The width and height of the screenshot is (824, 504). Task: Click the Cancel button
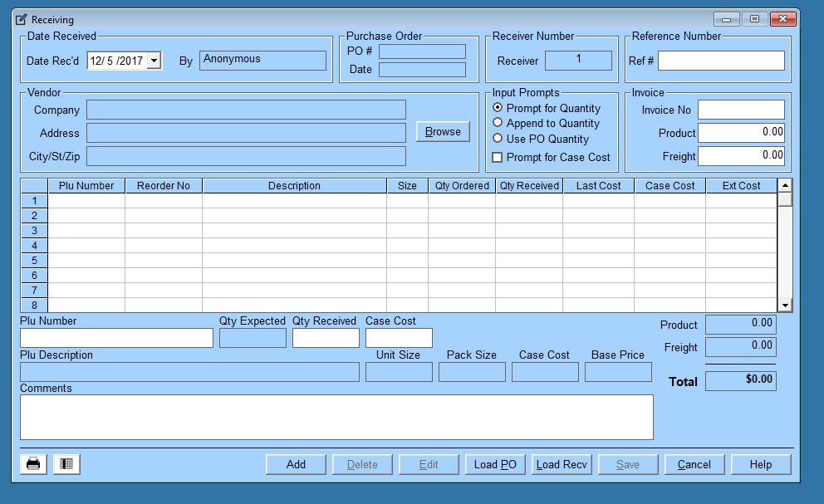pyautogui.click(x=694, y=465)
